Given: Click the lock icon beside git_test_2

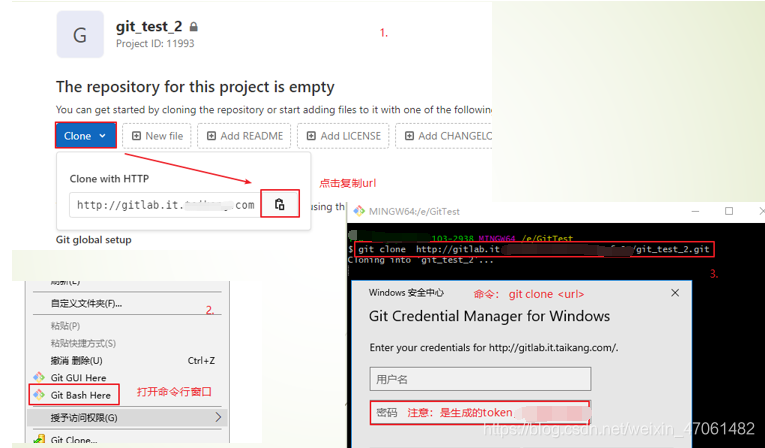Looking at the screenshot, I should click(x=194, y=27).
